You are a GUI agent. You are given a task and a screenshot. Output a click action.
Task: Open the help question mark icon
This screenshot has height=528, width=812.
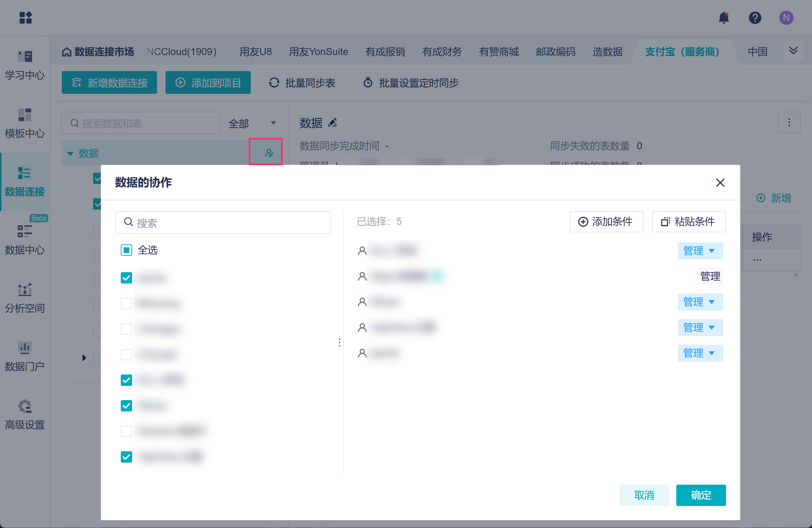755,18
